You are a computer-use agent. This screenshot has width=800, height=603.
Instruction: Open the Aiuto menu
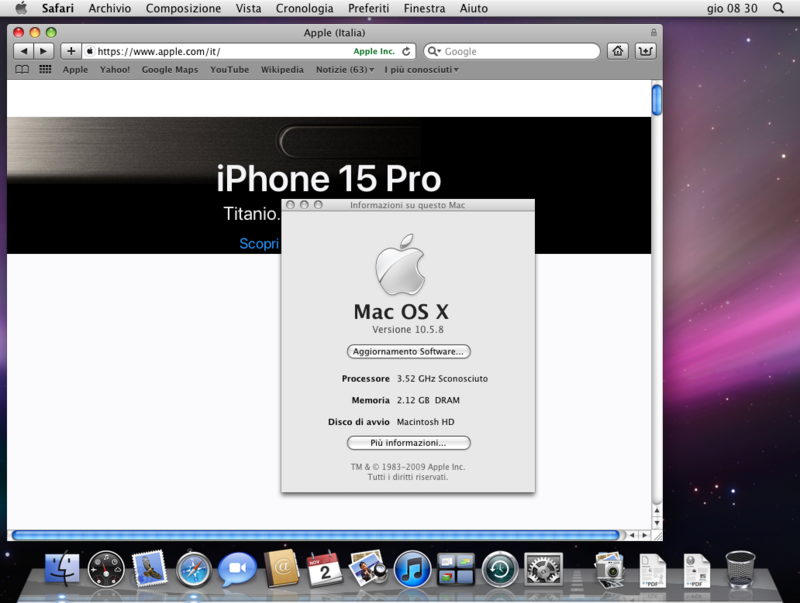[473, 8]
